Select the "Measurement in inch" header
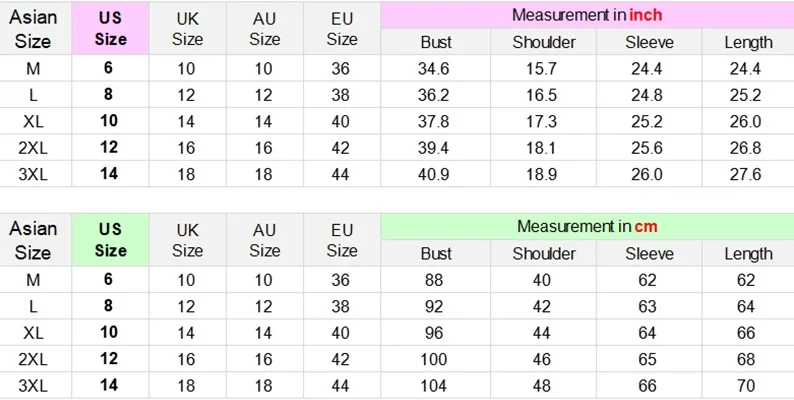Image resolution: width=794 pixels, height=400 pixels. coord(586,15)
